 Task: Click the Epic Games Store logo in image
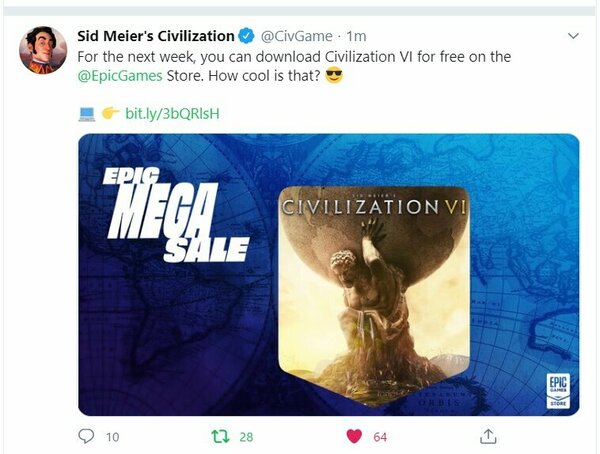click(558, 391)
